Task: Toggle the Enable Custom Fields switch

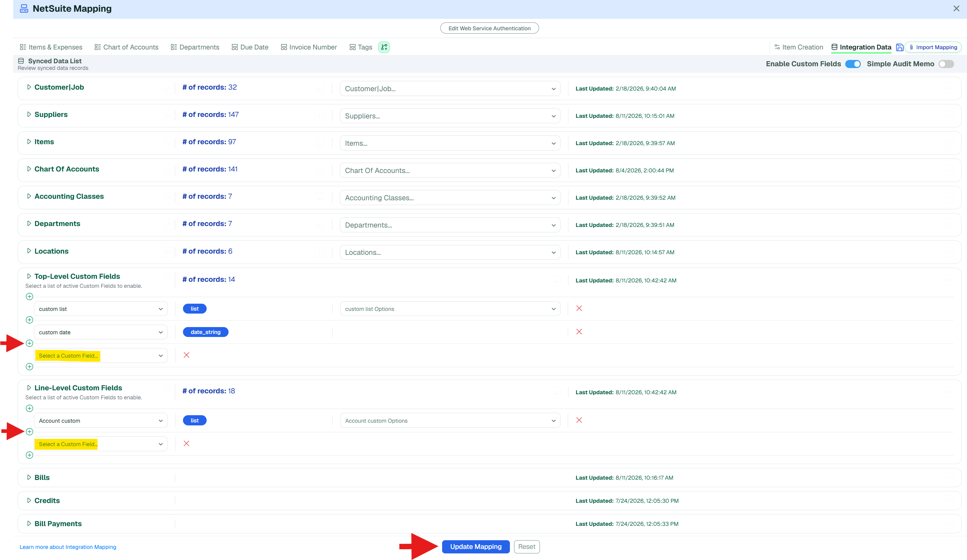Action: pyautogui.click(x=853, y=64)
